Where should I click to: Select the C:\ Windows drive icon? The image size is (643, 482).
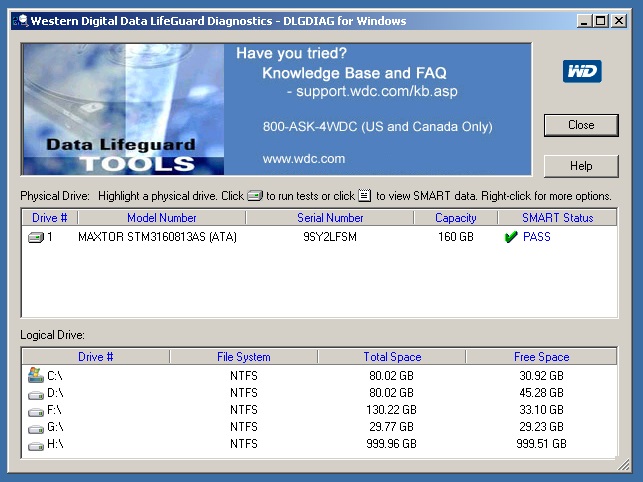[36, 375]
